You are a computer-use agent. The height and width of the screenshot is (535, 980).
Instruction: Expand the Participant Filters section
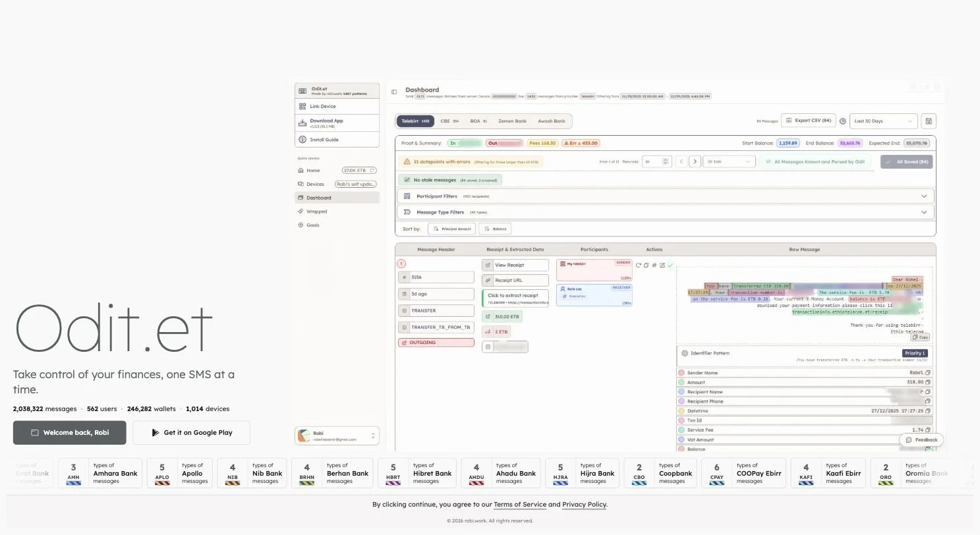[x=666, y=196]
